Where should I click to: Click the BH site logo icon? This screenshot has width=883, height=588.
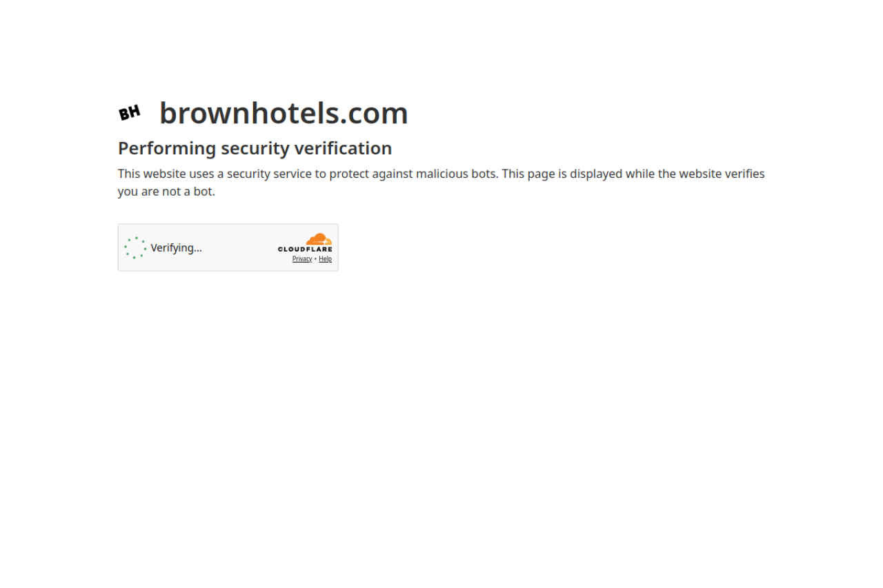point(129,113)
